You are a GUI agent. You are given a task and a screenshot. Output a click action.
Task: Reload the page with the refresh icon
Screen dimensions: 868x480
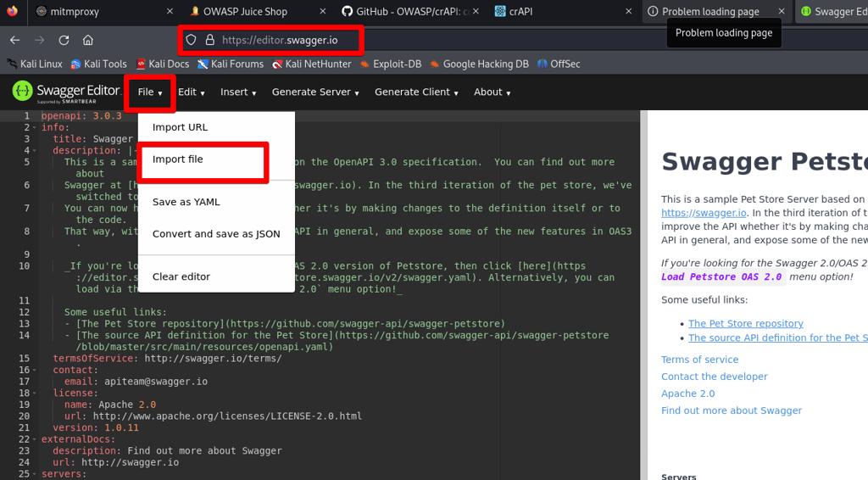point(64,40)
